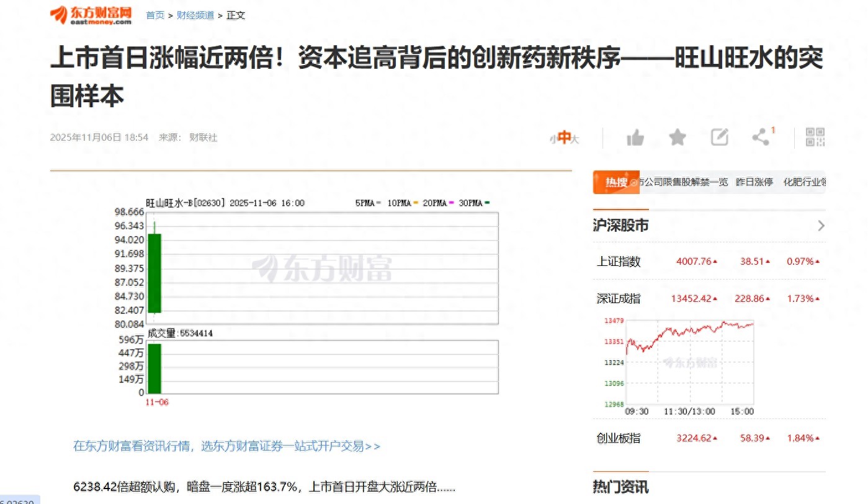Open the 旺山旺水 K-line chart image
Image resolution: width=868 pixels, height=504 pixels.
click(x=306, y=303)
